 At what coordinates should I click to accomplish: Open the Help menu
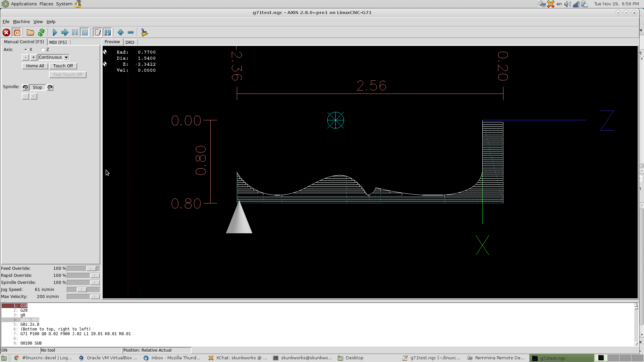pos(51,22)
